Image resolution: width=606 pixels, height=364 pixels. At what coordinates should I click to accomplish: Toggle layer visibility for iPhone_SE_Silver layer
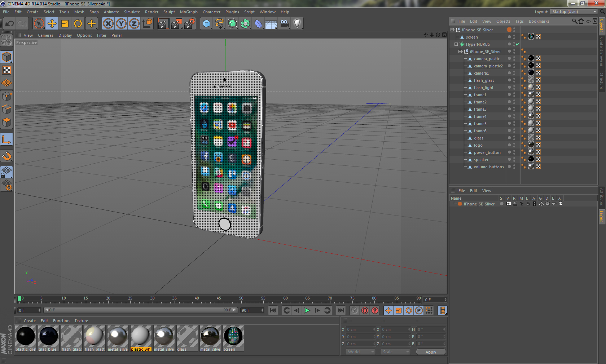[x=509, y=204]
